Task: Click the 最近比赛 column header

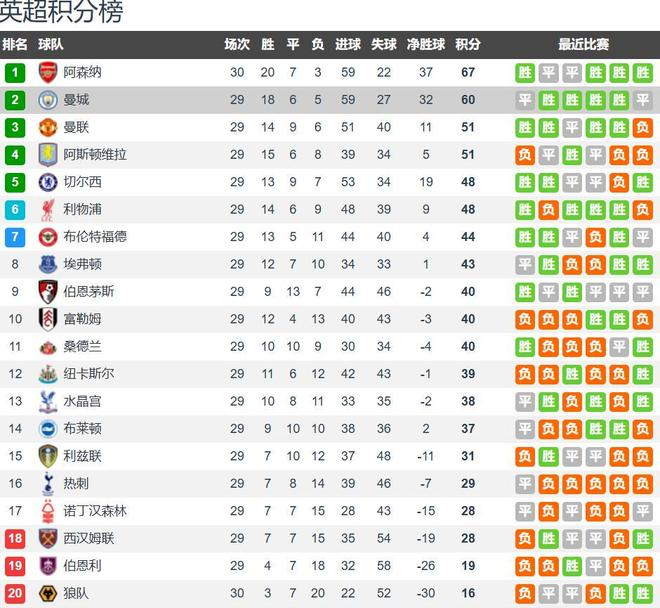Action: 583,44
